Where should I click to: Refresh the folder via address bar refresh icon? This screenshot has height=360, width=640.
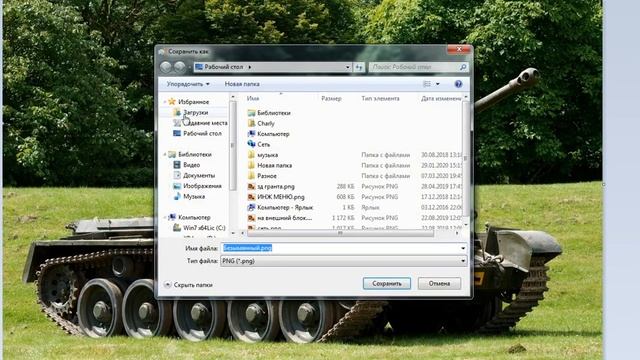coord(359,67)
